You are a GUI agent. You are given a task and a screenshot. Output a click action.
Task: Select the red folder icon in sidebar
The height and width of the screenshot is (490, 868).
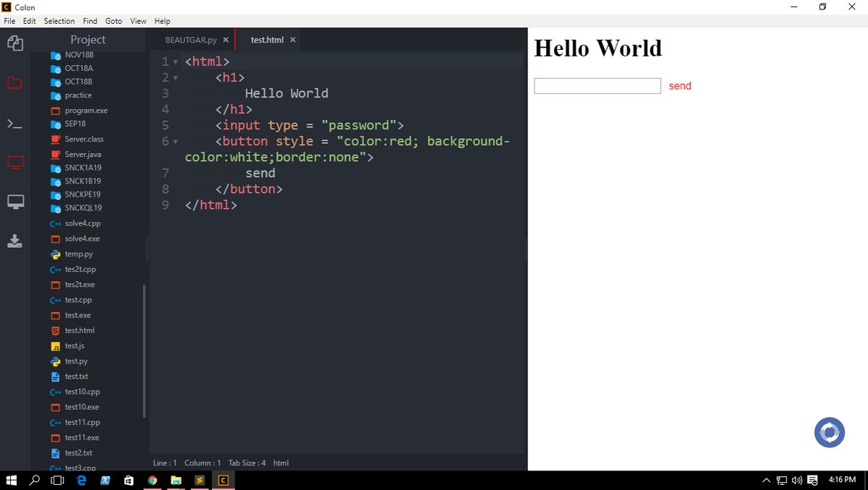[x=14, y=82]
